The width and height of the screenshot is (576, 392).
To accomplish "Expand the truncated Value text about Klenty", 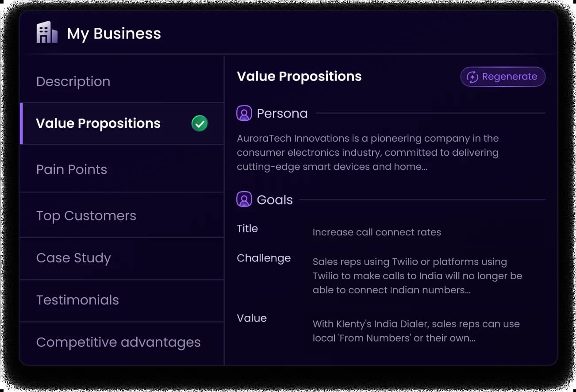I will point(416,331).
